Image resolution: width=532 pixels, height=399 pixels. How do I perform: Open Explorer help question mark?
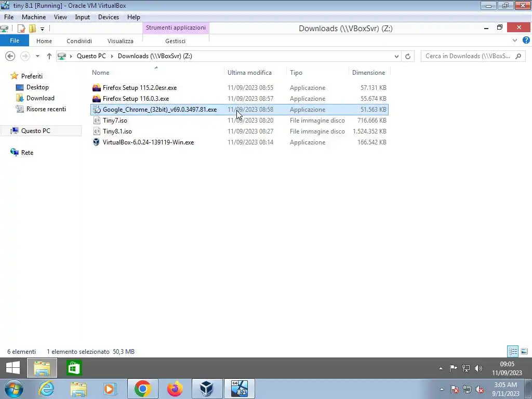click(526, 40)
